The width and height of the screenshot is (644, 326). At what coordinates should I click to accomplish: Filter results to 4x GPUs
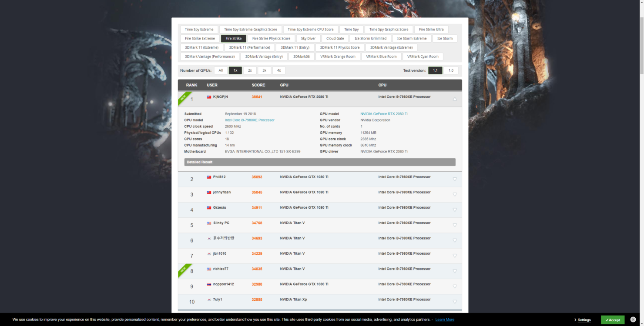point(279,70)
